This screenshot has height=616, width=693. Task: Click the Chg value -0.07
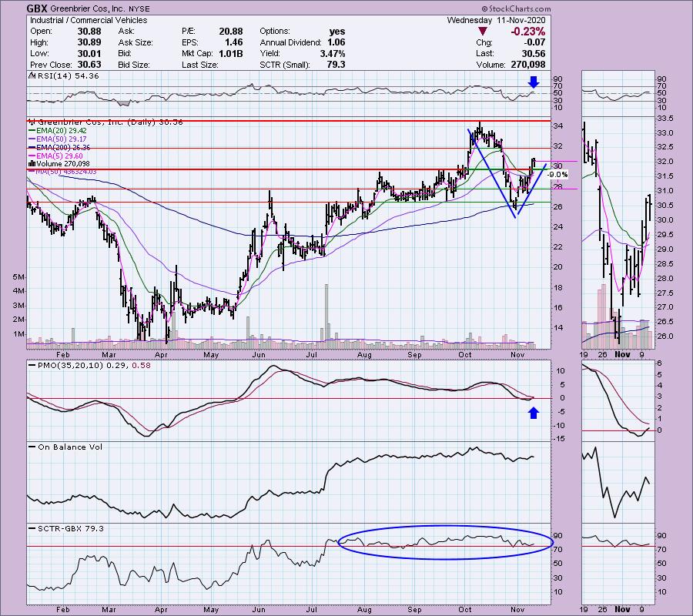point(536,42)
